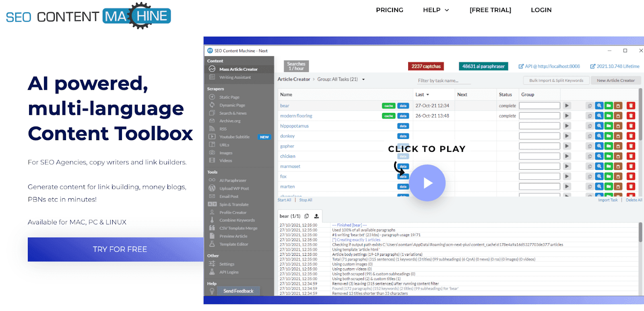
Task: Expand the HELP dropdown in the site header
Action: tap(436, 10)
